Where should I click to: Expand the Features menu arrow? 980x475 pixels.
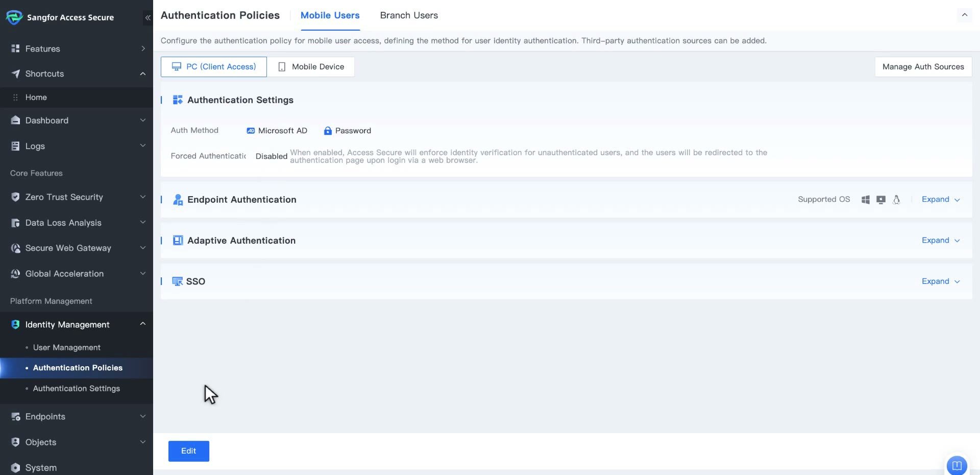pos(143,49)
